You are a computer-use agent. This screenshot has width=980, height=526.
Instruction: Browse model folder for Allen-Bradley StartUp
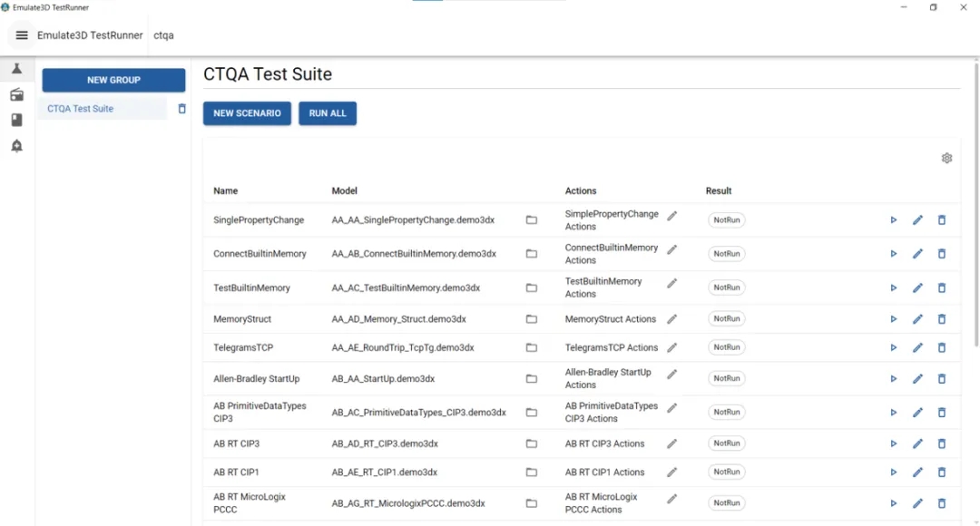531,378
